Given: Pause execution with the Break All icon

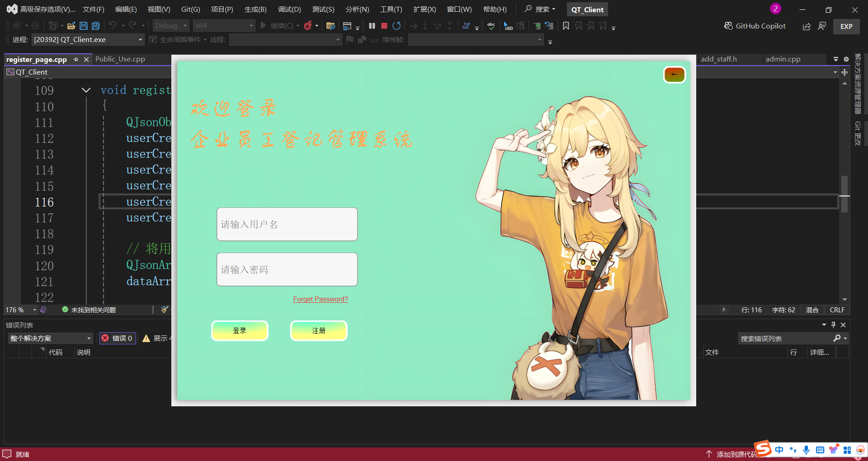Looking at the screenshot, I should tap(372, 26).
